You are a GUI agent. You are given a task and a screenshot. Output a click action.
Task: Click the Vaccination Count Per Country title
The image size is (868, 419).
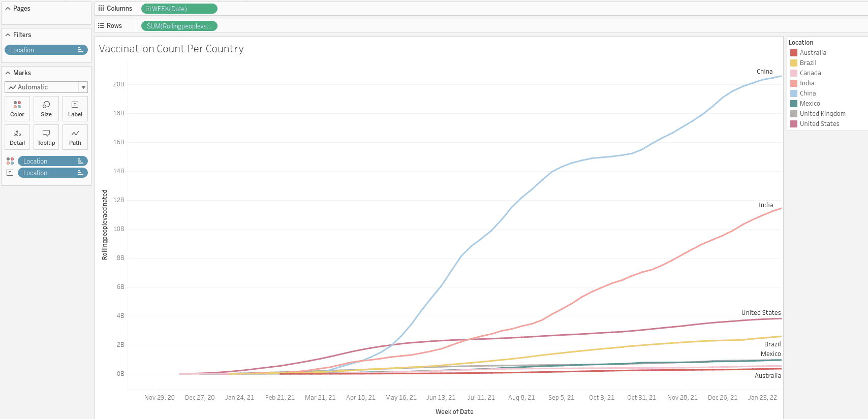(x=171, y=49)
